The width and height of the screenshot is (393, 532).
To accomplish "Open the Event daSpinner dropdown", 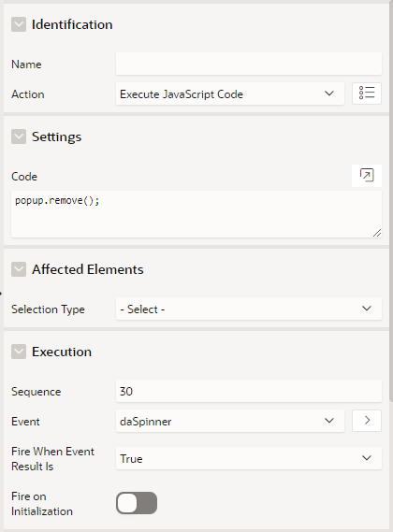I will tap(230, 421).
